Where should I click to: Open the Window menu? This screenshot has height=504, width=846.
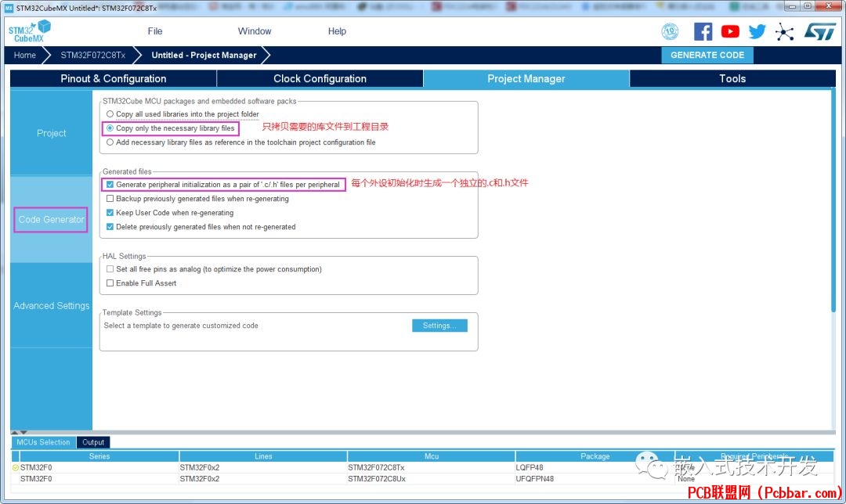pos(255,31)
